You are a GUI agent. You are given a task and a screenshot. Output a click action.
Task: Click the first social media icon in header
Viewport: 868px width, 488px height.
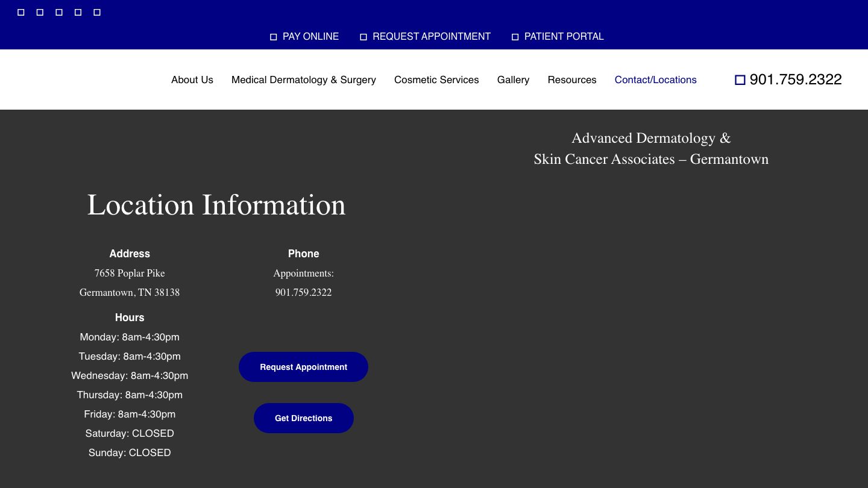tap(20, 11)
